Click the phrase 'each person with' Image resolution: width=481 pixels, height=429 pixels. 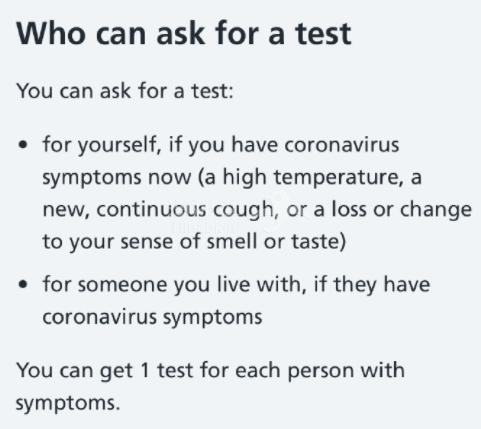click(320, 370)
